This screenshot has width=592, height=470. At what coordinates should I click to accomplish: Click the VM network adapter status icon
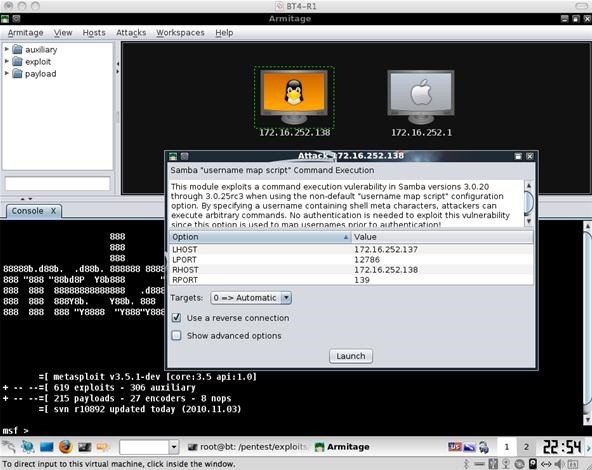546,464
